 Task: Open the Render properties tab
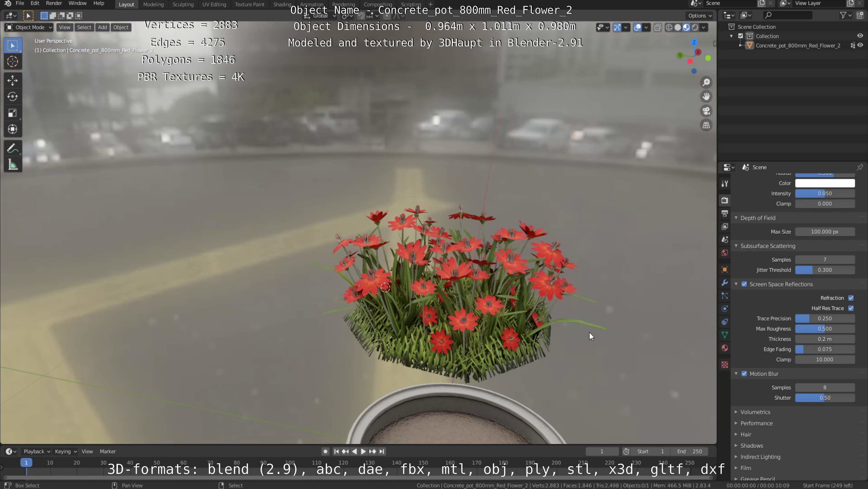(725, 200)
